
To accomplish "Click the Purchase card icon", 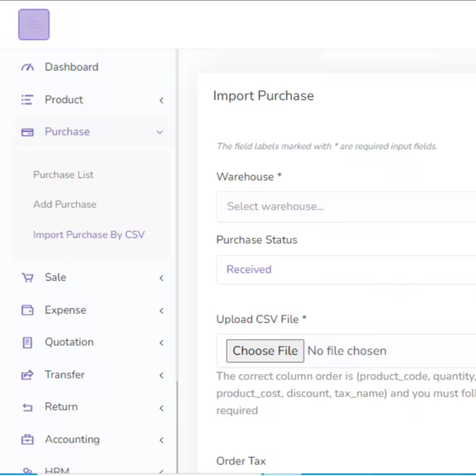I will [x=27, y=132].
